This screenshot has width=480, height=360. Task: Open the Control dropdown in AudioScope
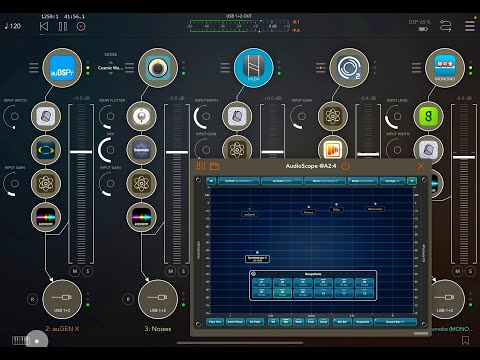click(x=238, y=181)
